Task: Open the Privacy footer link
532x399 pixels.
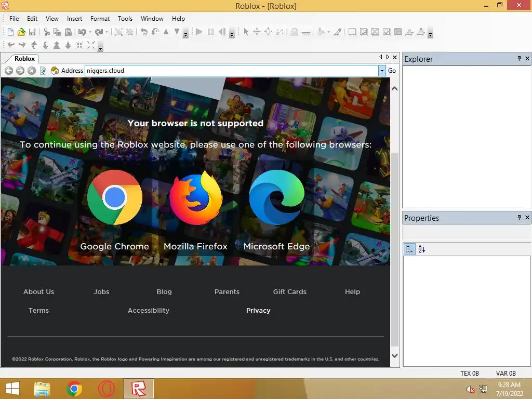Action: coord(258,311)
